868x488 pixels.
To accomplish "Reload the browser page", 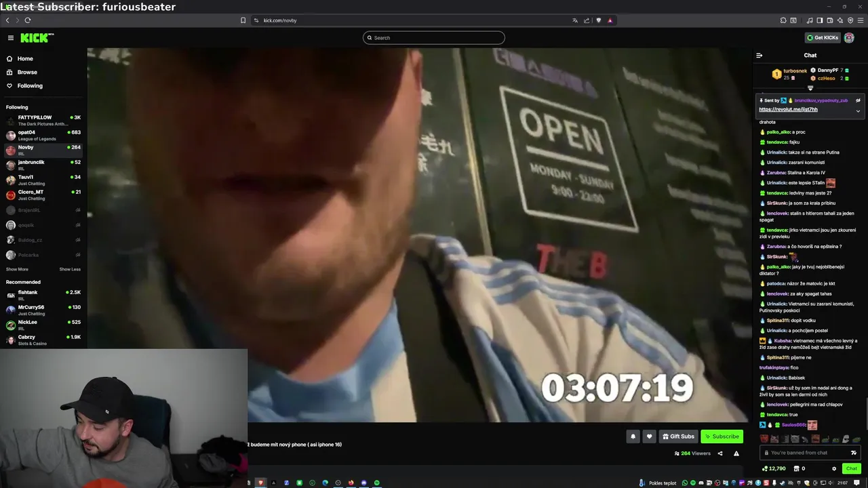I will click(28, 20).
